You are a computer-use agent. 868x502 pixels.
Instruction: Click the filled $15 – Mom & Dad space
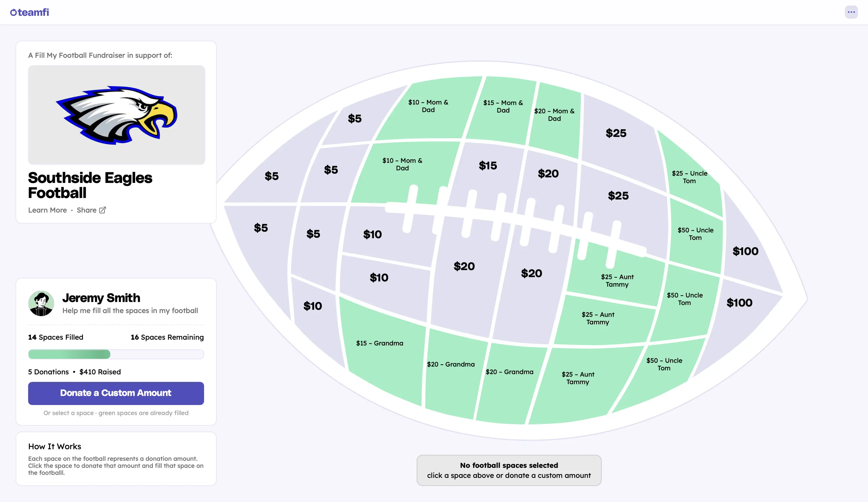pyautogui.click(x=503, y=106)
